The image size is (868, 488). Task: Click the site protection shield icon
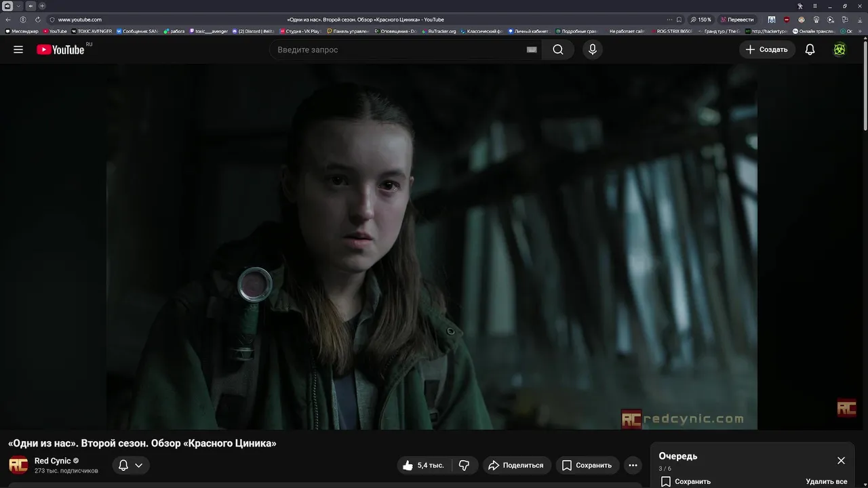(x=52, y=20)
